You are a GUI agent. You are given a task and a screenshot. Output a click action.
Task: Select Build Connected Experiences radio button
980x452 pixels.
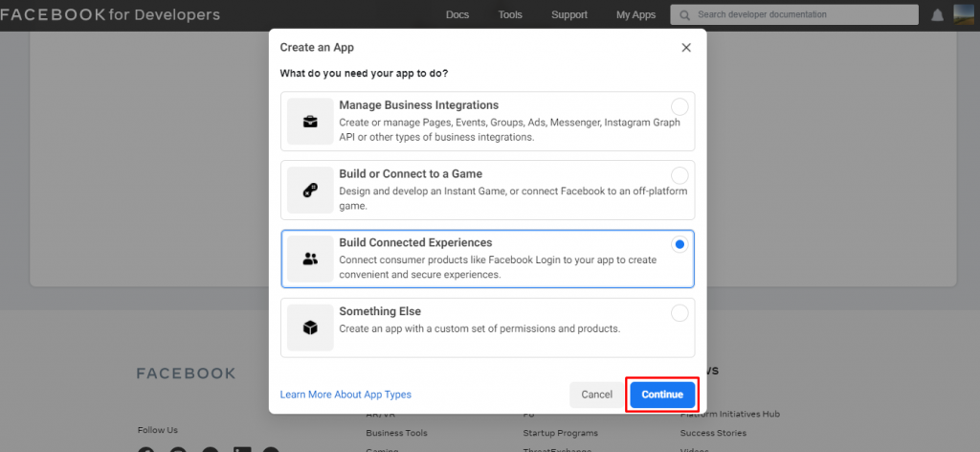point(679,244)
